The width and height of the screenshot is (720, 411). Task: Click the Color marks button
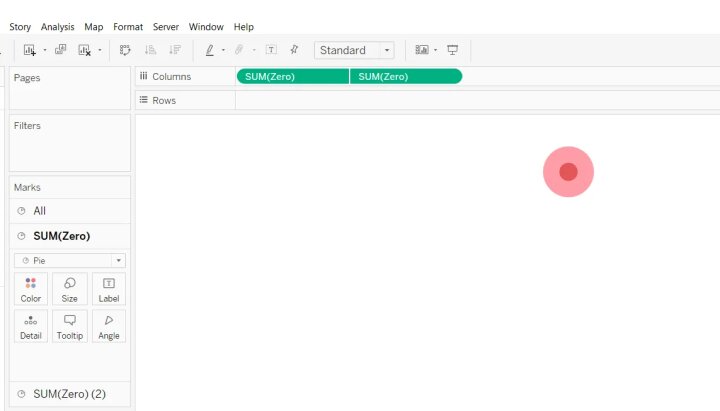[31, 289]
